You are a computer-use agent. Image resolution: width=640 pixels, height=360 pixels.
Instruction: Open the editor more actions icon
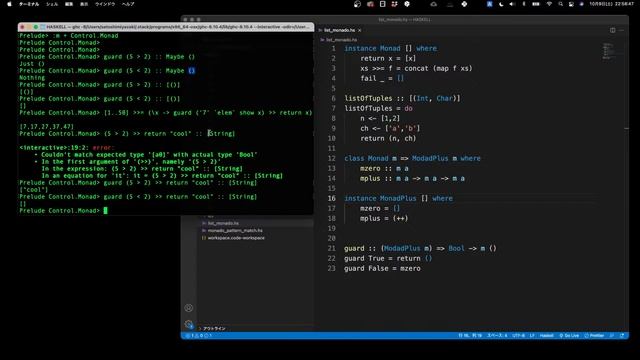(621, 30)
